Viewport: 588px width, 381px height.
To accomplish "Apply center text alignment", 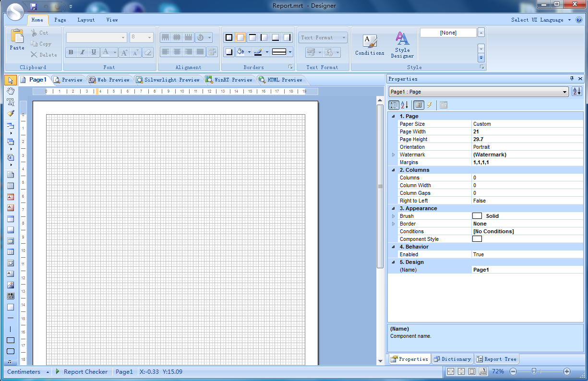I will pyautogui.click(x=177, y=52).
